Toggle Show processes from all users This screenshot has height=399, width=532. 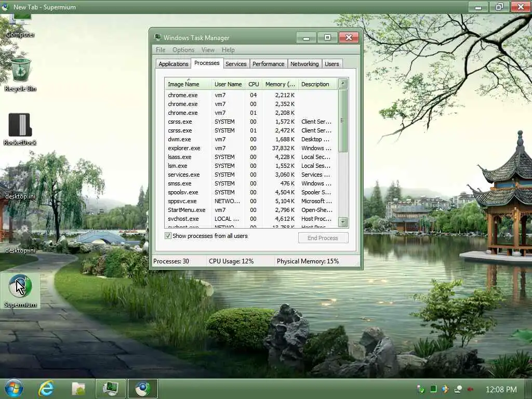coord(168,236)
